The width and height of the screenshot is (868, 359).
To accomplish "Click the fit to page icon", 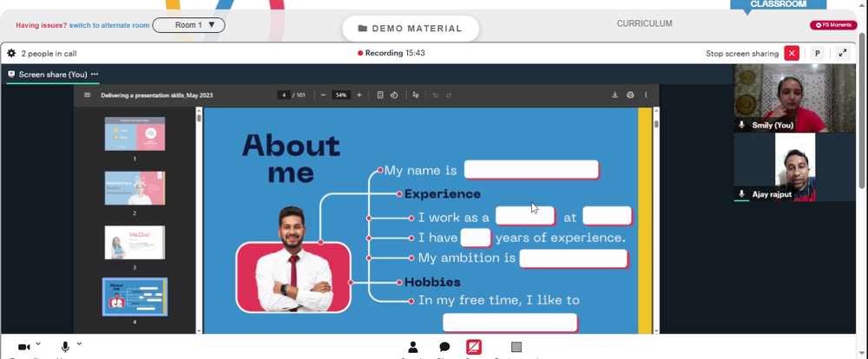I will pos(380,95).
